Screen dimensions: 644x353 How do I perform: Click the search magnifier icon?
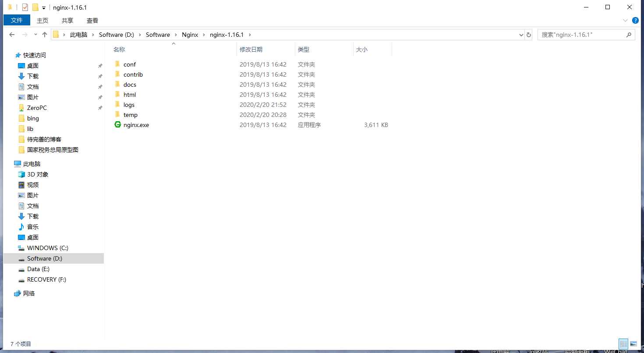point(629,35)
